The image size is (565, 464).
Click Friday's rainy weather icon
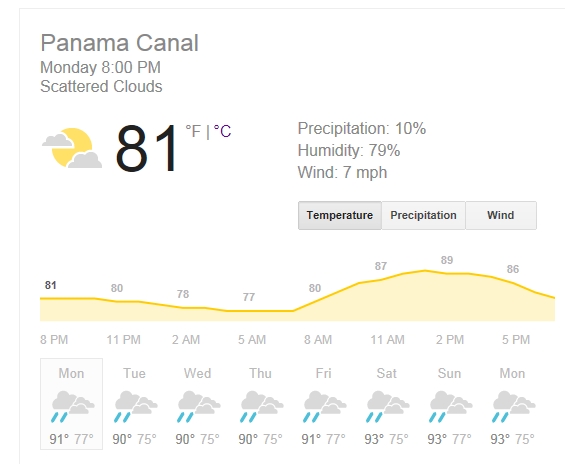(x=325, y=406)
